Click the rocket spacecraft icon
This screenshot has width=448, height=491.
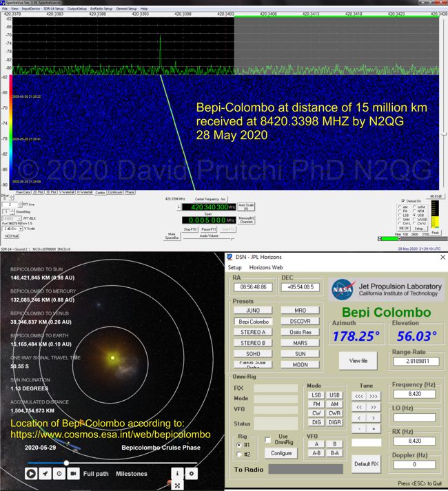click(45, 474)
